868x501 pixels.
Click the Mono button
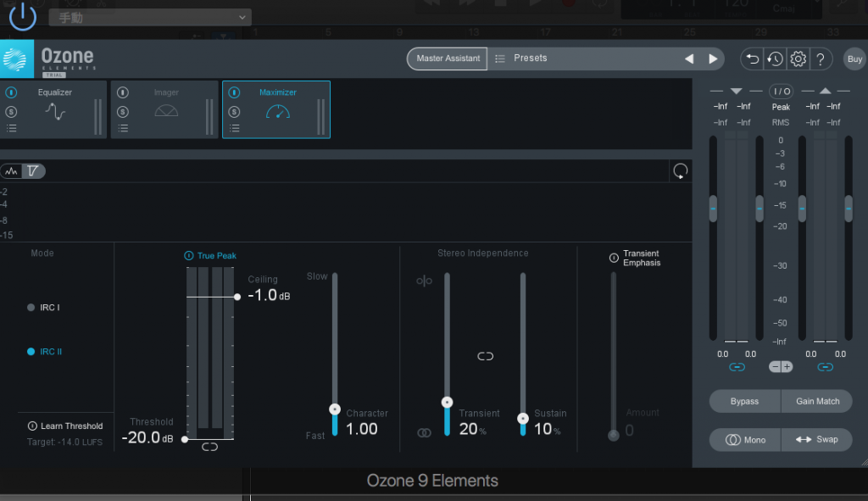point(745,440)
